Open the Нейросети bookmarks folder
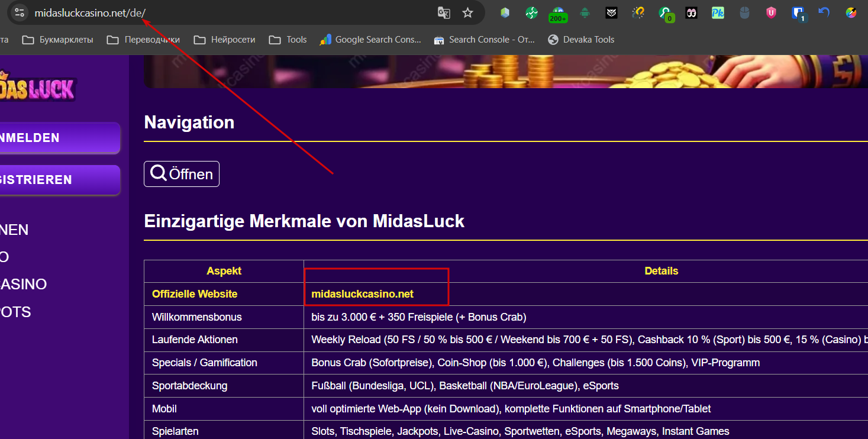Viewport: 868px width, 439px height. [x=225, y=40]
